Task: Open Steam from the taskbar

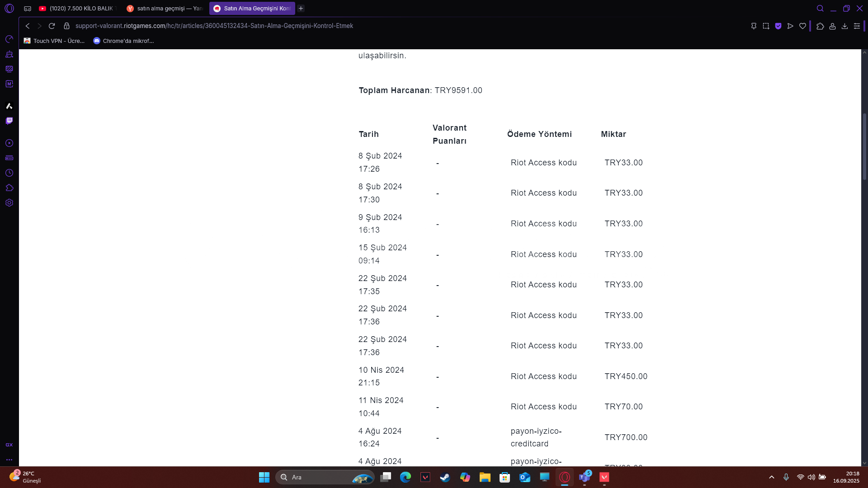Action: 445,477
